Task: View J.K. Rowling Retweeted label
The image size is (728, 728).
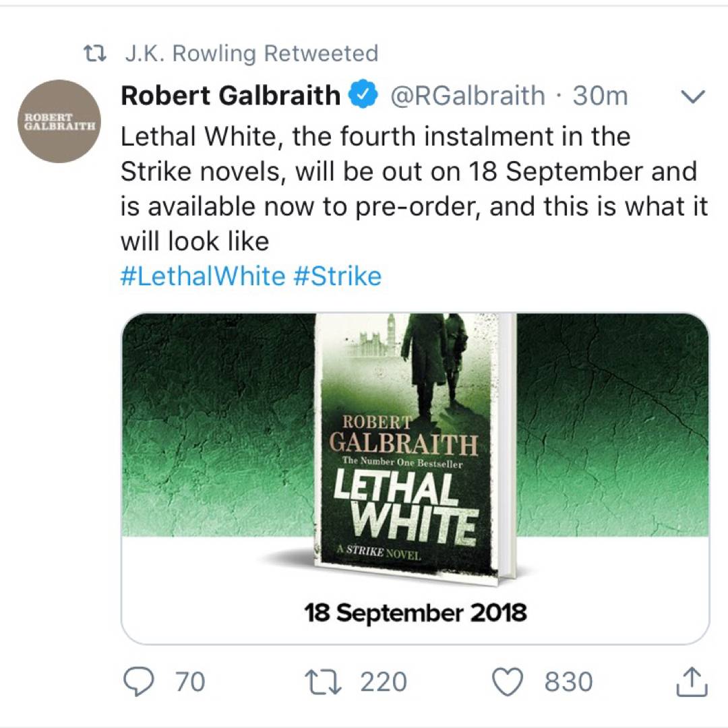Action: (x=251, y=54)
